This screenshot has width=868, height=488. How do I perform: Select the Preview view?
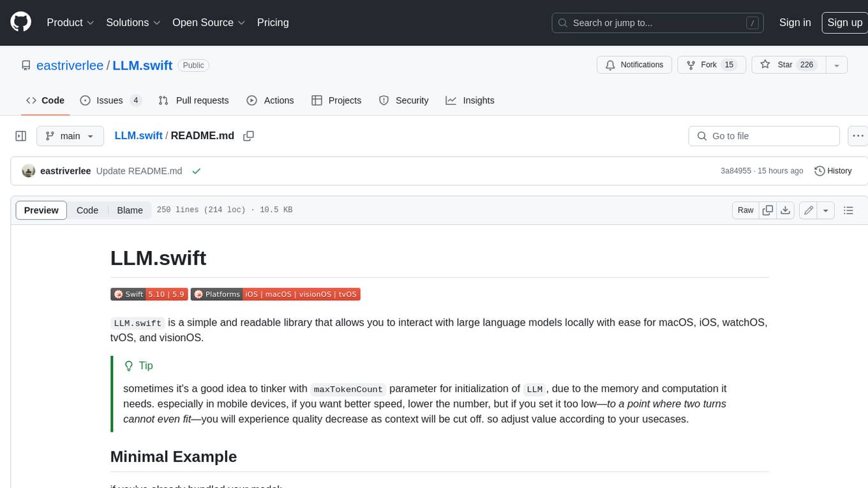(41, 210)
